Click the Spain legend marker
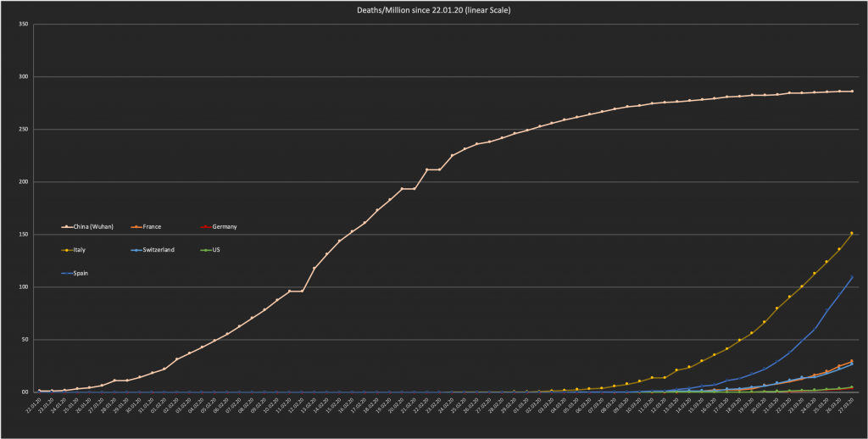868x439 pixels. pos(66,274)
